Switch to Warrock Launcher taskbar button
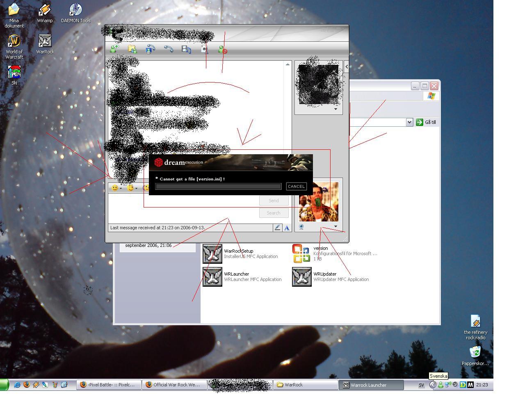The height and width of the screenshot is (420, 525). point(371,385)
